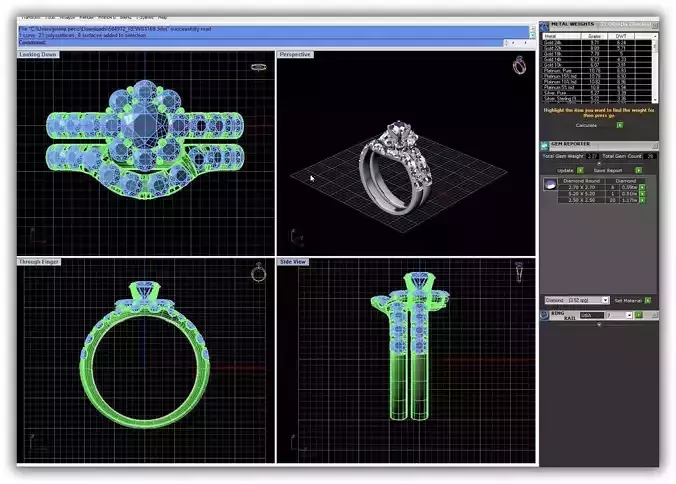Open the Help menu
The image size is (676, 484).
click(162, 18)
